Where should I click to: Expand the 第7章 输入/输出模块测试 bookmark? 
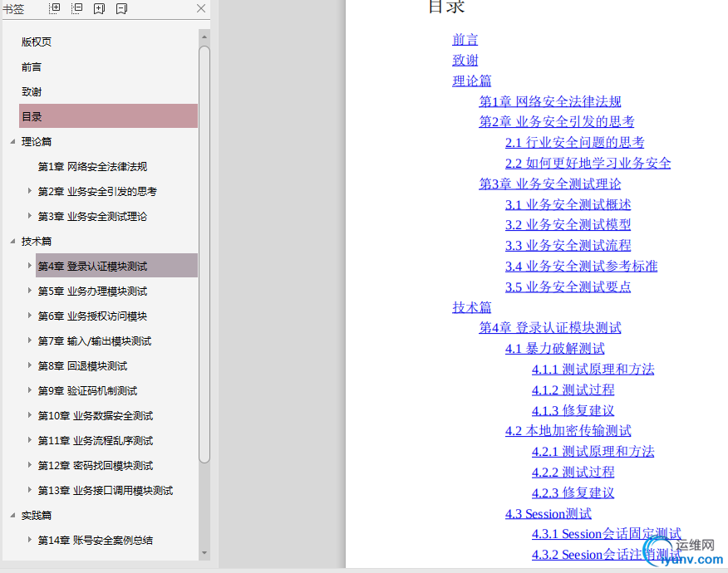(x=29, y=340)
